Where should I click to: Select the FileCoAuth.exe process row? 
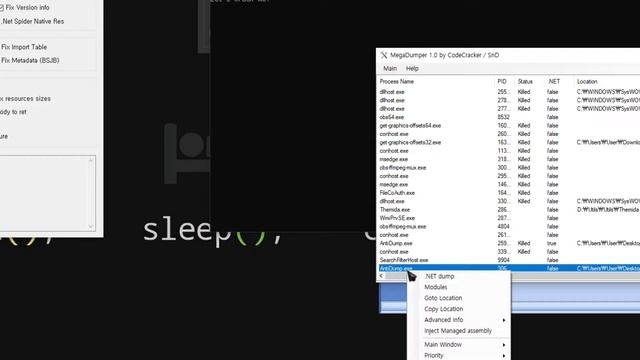tap(509, 193)
